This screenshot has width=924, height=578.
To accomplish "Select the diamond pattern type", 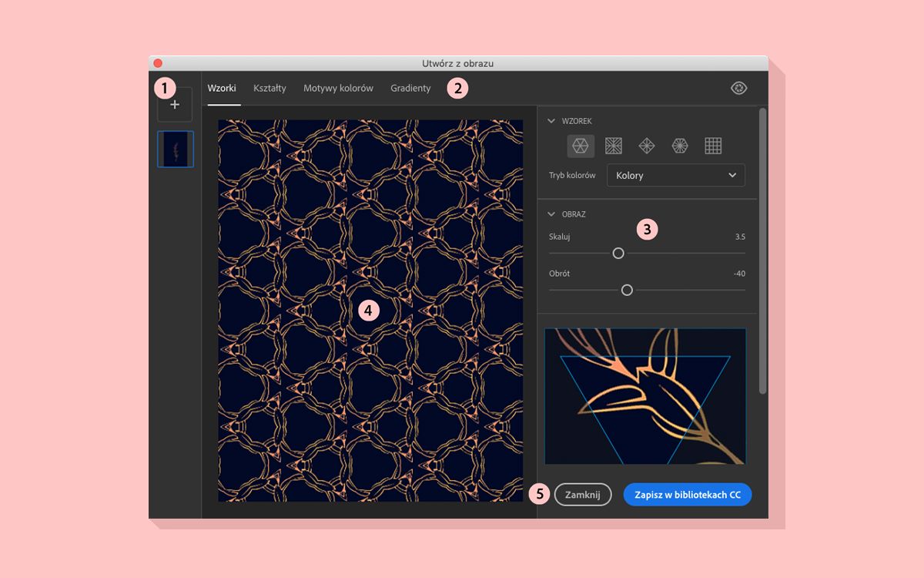I will 647,146.
